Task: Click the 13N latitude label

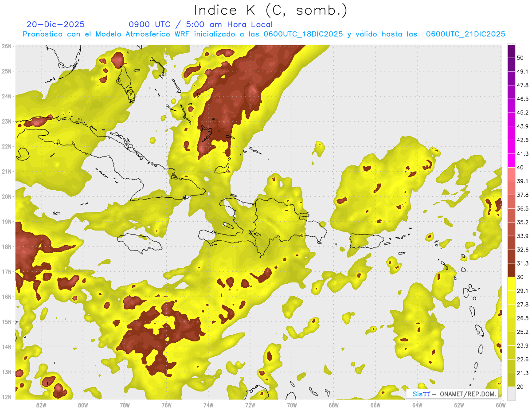Action: click(x=6, y=372)
